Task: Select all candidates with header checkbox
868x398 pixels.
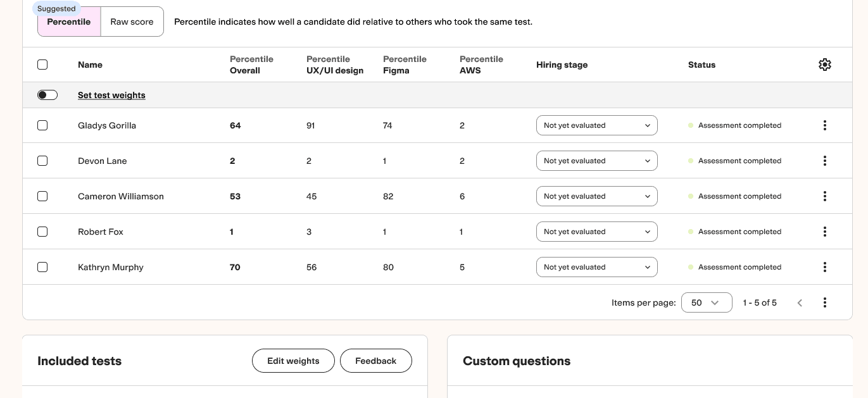Action: (x=42, y=65)
